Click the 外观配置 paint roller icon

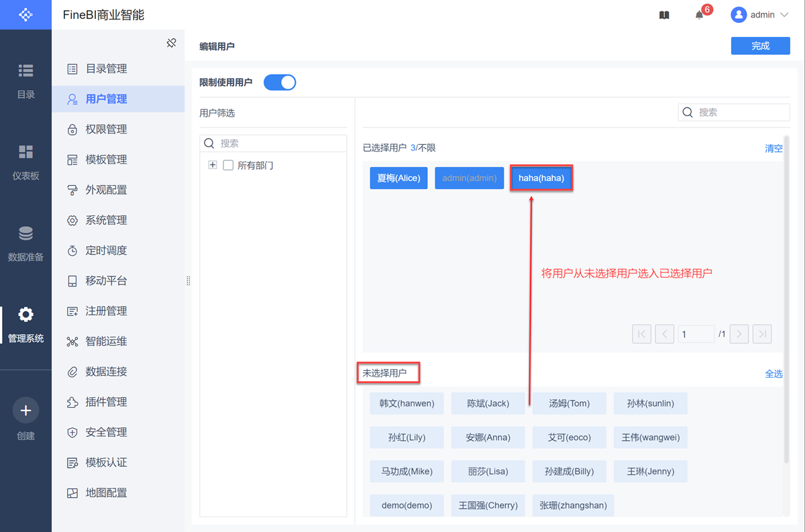(72, 190)
